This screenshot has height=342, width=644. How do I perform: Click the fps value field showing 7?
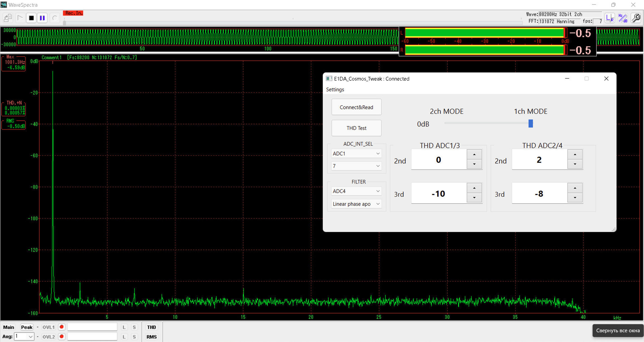click(598, 21)
